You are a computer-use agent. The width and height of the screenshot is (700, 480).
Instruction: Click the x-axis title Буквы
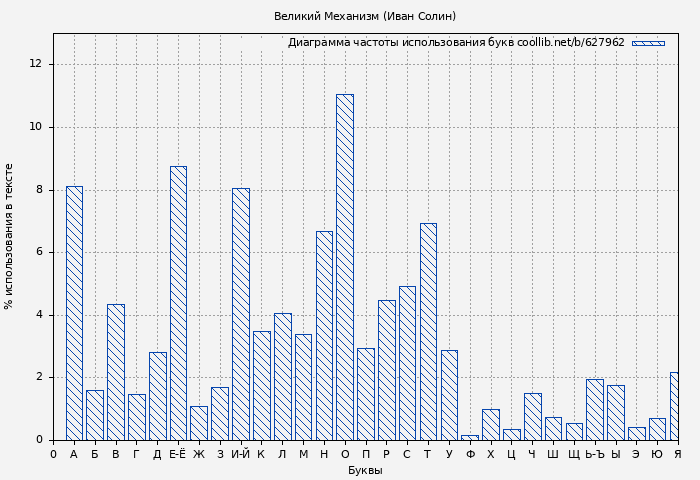click(x=365, y=470)
